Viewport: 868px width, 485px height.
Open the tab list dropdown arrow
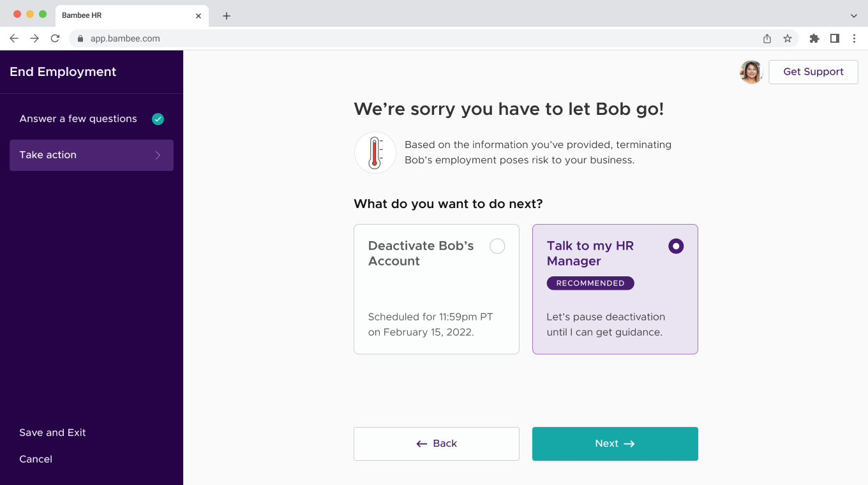(854, 15)
